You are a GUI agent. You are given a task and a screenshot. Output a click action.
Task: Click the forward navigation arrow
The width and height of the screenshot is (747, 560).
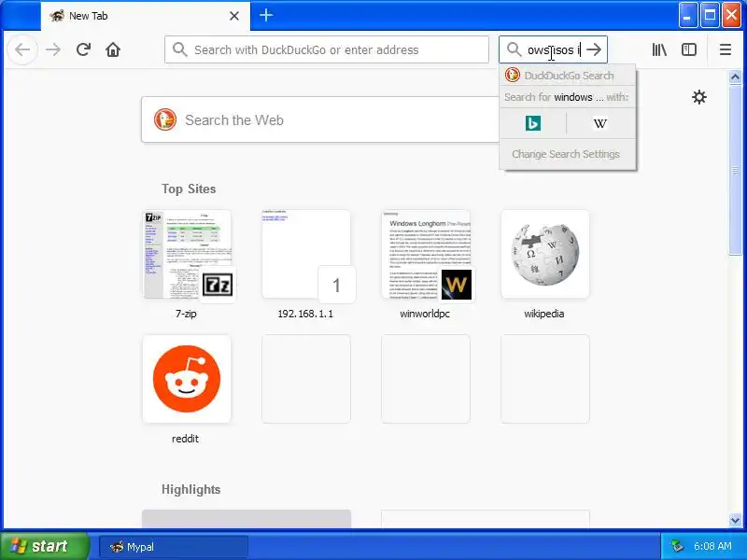pos(53,49)
